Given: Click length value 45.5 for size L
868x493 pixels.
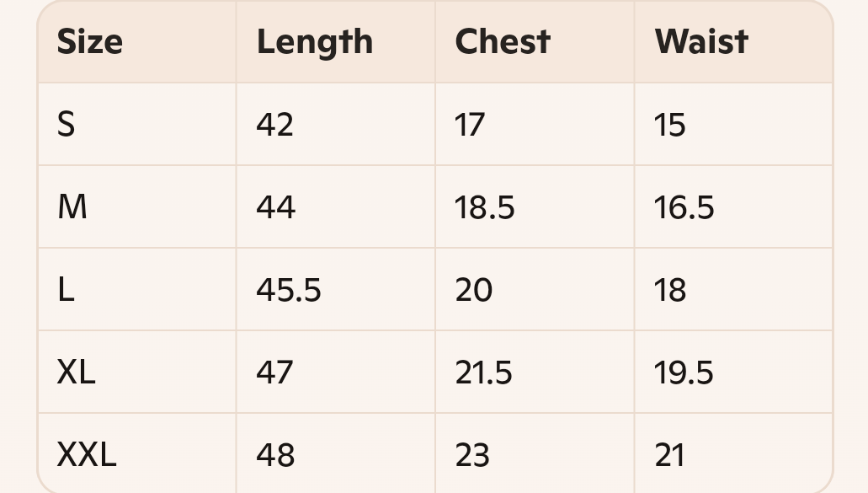Looking at the screenshot, I should click(x=289, y=290).
